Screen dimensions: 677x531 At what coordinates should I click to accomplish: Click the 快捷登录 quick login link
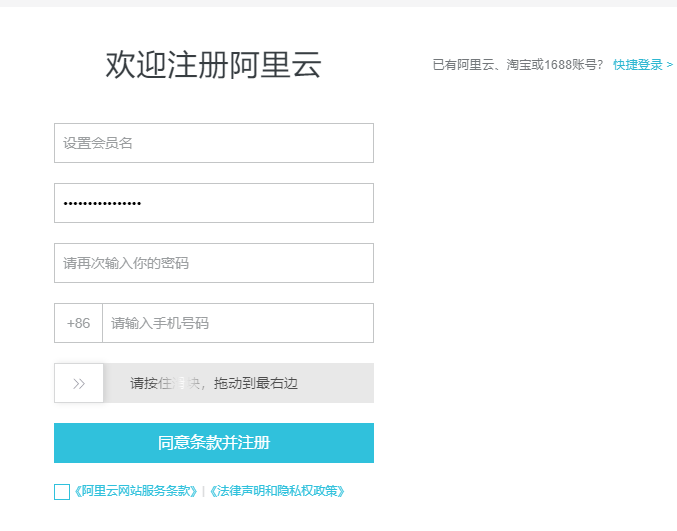click(x=643, y=65)
